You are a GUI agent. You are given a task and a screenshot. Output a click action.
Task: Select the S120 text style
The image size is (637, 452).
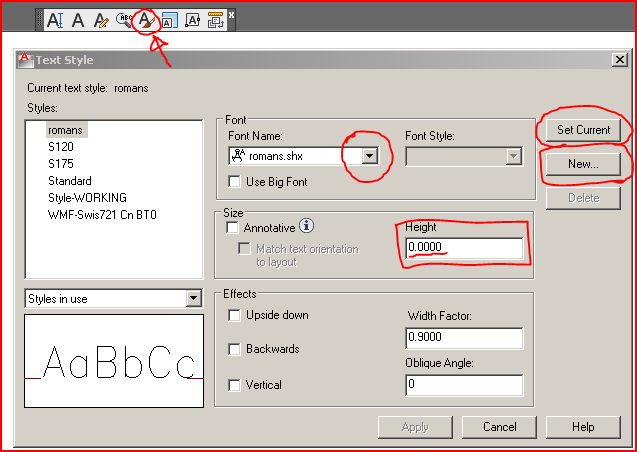(61, 147)
